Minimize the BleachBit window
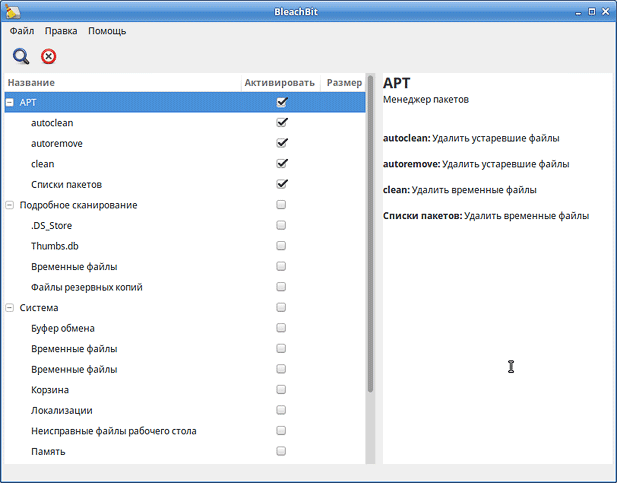Image resolution: width=617 pixels, height=483 pixels. coord(578,12)
